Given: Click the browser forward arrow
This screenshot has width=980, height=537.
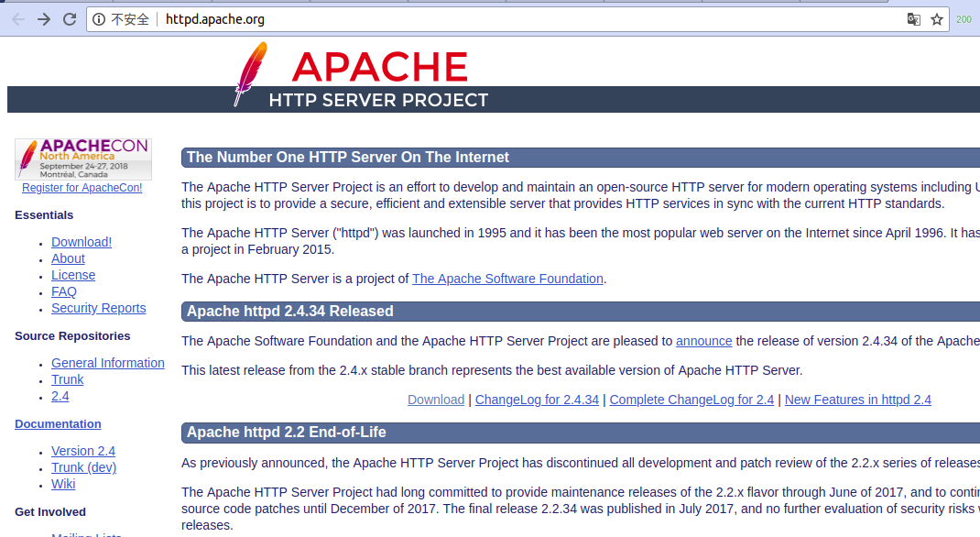Looking at the screenshot, I should [44, 19].
